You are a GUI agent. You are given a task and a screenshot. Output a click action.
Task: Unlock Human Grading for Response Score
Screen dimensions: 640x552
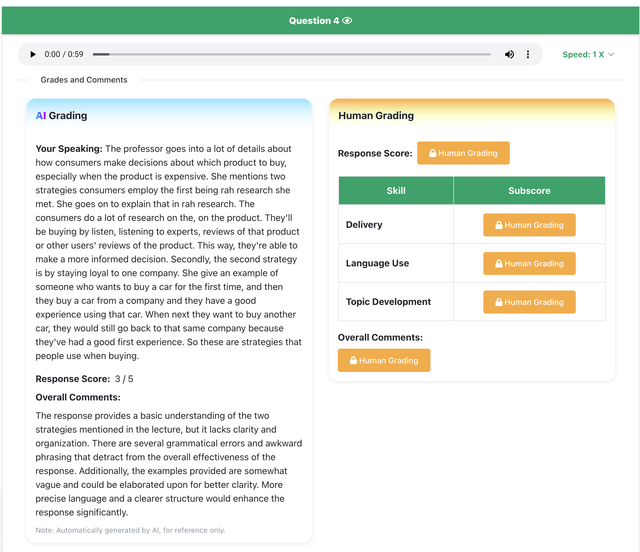[463, 153]
